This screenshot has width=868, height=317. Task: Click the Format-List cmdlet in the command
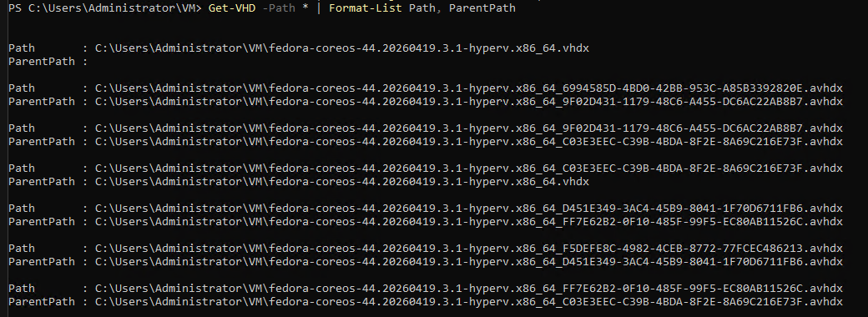366,8
